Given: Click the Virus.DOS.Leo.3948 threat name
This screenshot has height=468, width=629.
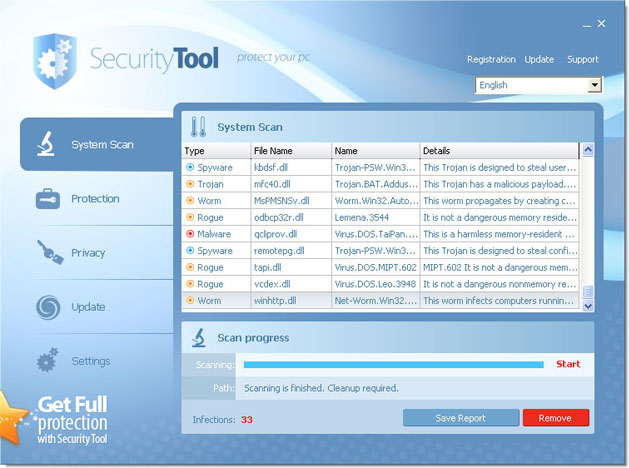Looking at the screenshot, I should 375,284.
